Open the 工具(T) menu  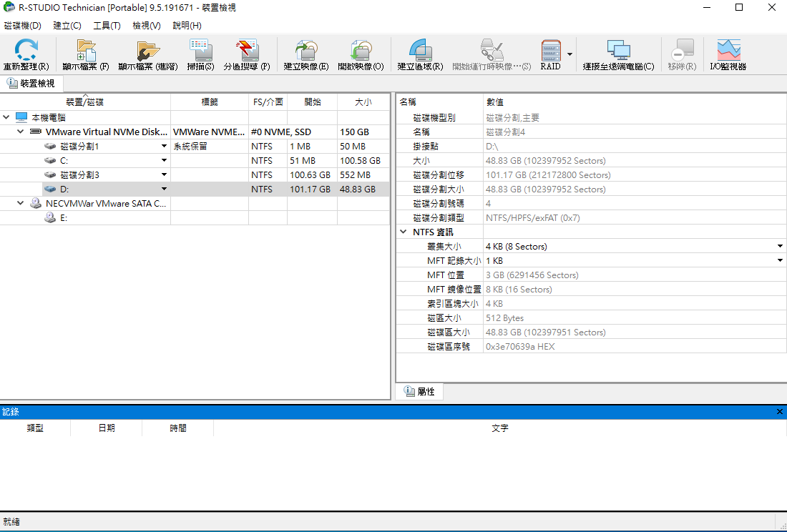click(x=107, y=26)
